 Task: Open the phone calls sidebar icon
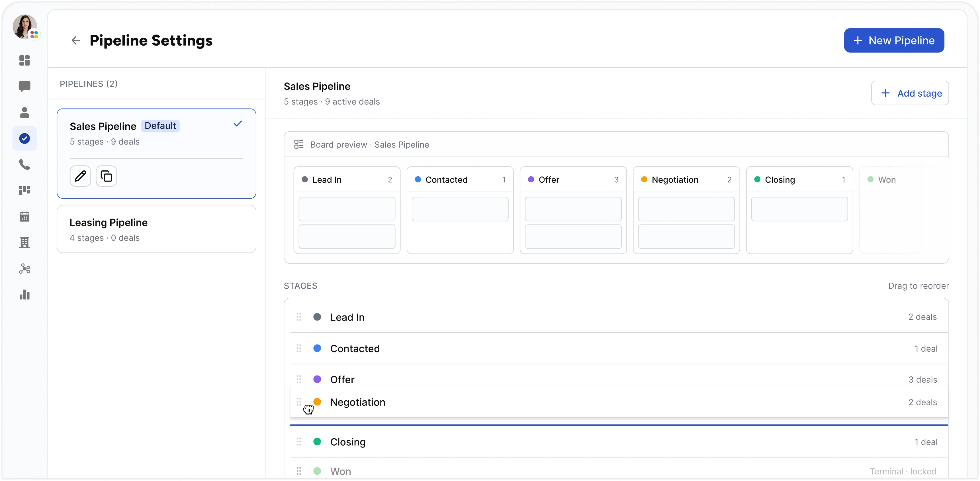click(x=24, y=164)
